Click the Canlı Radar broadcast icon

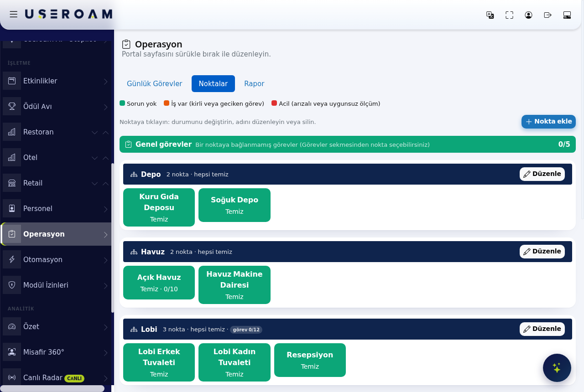point(12,377)
